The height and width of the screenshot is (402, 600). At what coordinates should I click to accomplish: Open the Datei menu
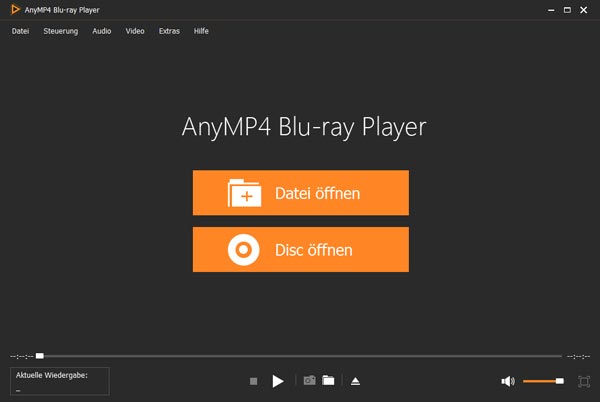[x=20, y=31]
